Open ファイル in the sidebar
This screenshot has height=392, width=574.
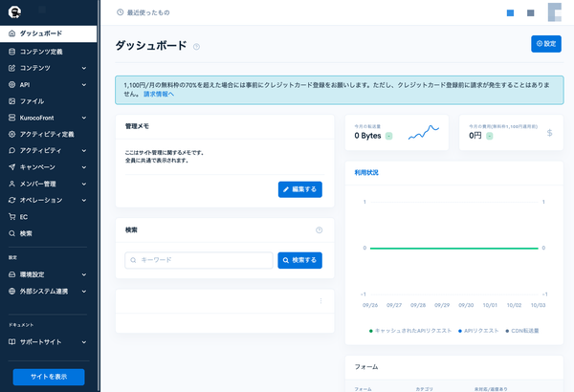[x=49, y=101]
